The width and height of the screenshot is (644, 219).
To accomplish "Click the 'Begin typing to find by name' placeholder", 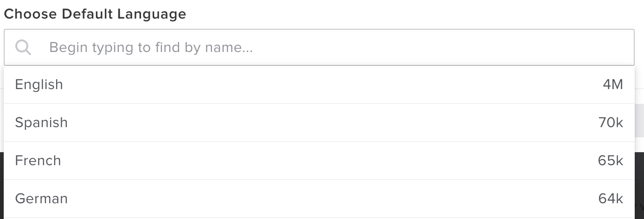I will point(151,47).
